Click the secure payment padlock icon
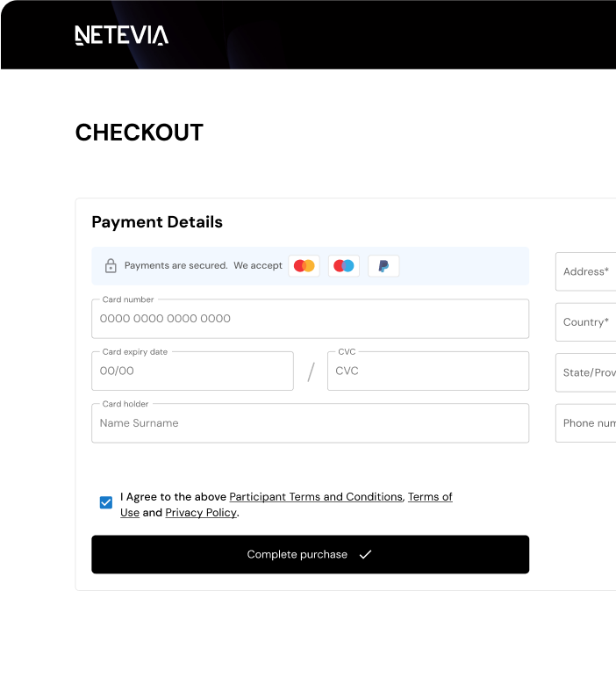Viewport: 616px width, 692px height. 111,265
